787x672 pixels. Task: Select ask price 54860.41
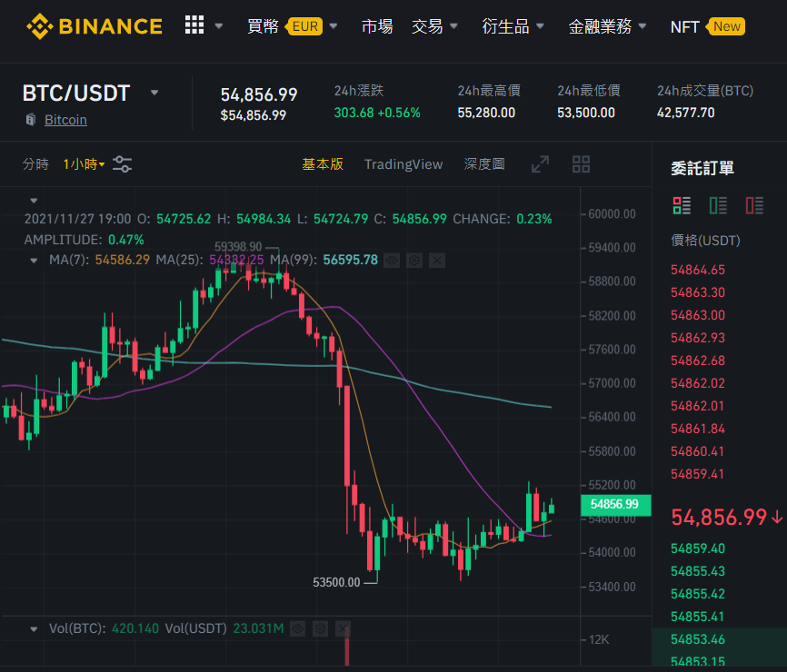click(x=698, y=451)
